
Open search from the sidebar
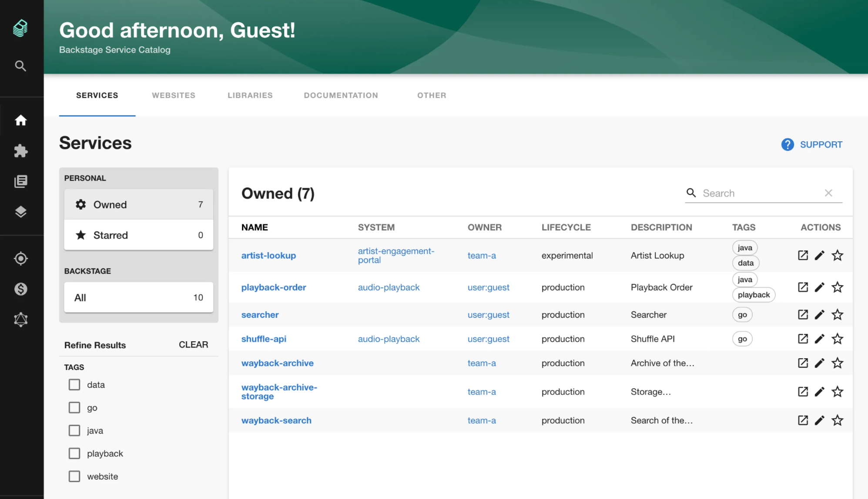click(x=20, y=66)
